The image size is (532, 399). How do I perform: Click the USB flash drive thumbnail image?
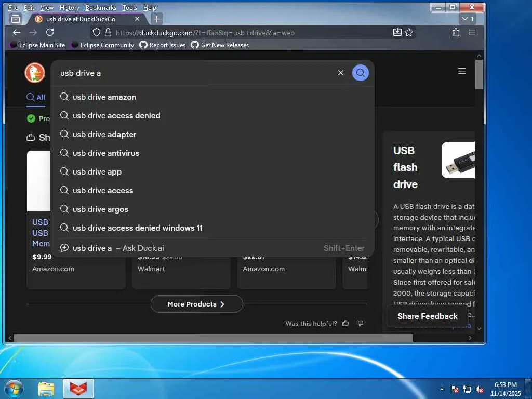458,160
